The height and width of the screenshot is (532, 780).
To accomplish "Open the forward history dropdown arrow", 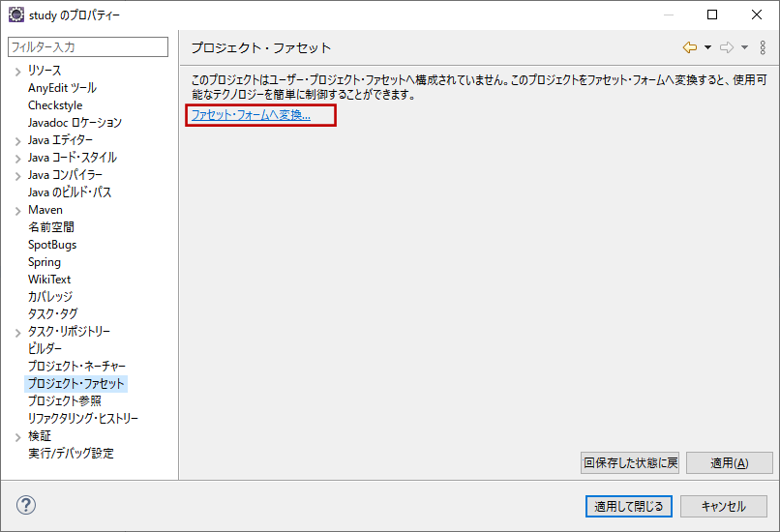I will click(745, 47).
